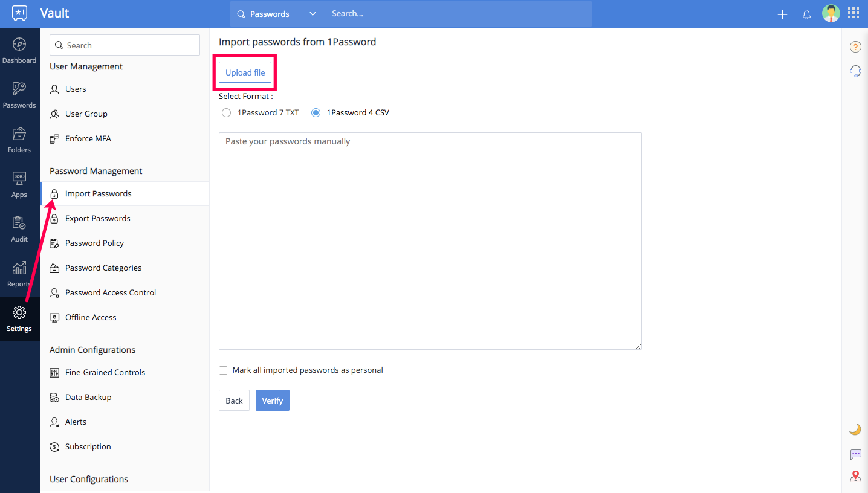Open the Reports chart icon
The image size is (868, 493).
19,268
